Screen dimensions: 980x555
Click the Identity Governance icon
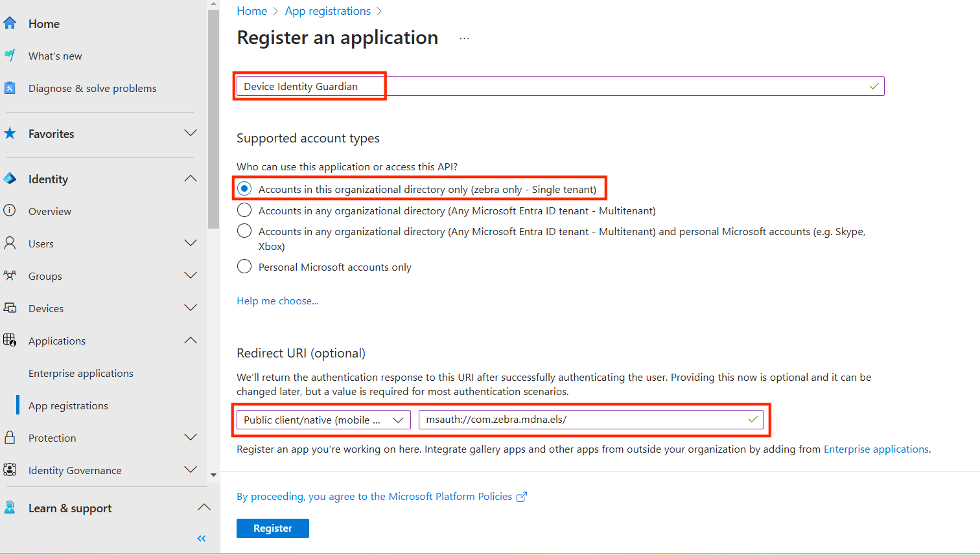click(x=10, y=470)
